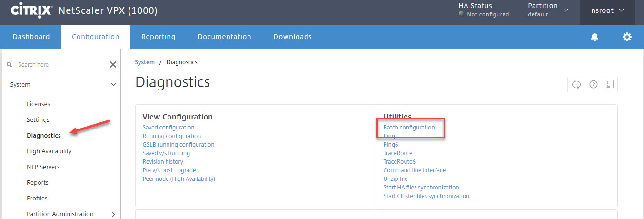Click the search magnifier icon
Image resolution: width=644 pixels, height=219 pixels.
(x=10, y=65)
